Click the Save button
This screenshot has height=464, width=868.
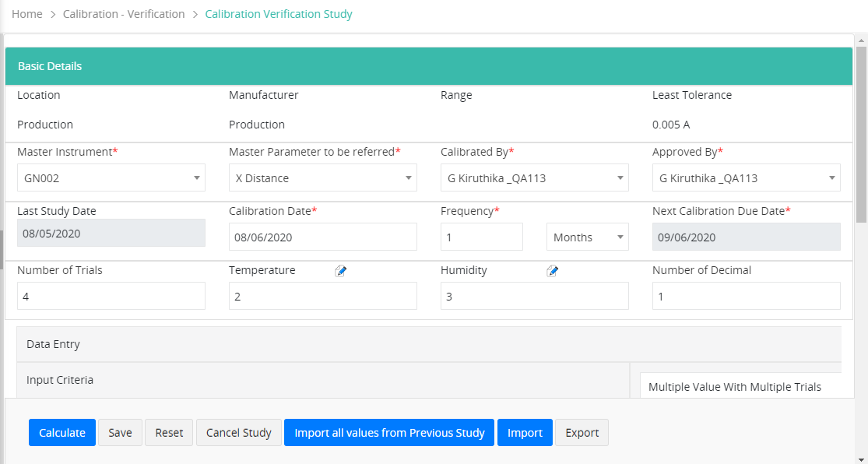(x=120, y=432)
